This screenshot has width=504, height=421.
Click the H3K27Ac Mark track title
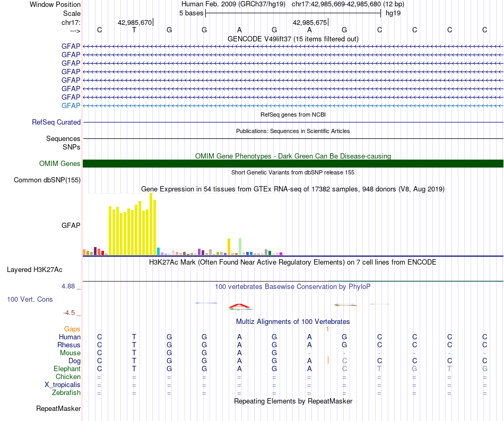coord(293,262)
